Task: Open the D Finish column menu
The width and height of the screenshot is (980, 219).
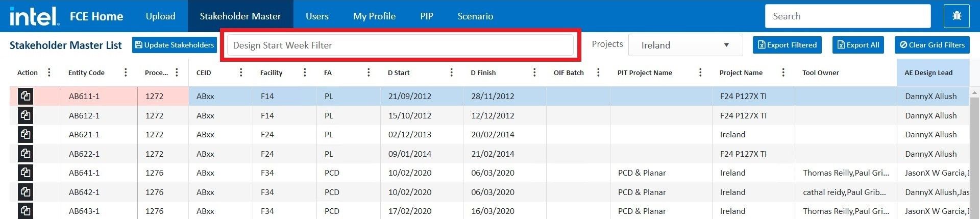Action: [534, 72]
